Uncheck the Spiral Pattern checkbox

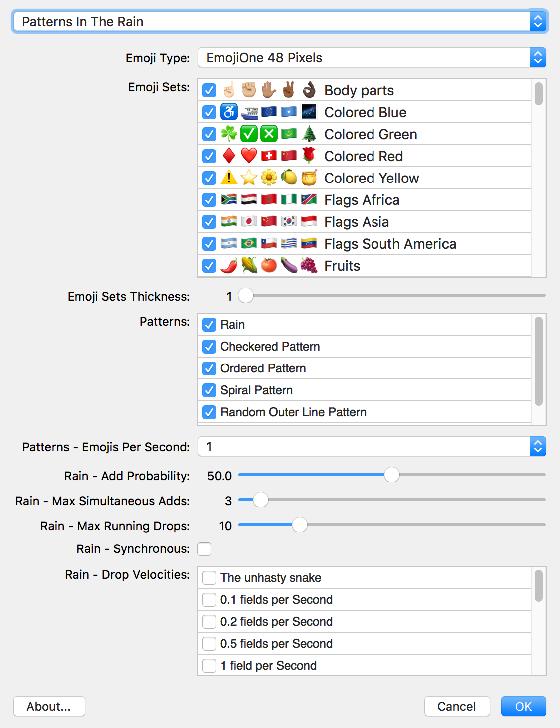209,390
